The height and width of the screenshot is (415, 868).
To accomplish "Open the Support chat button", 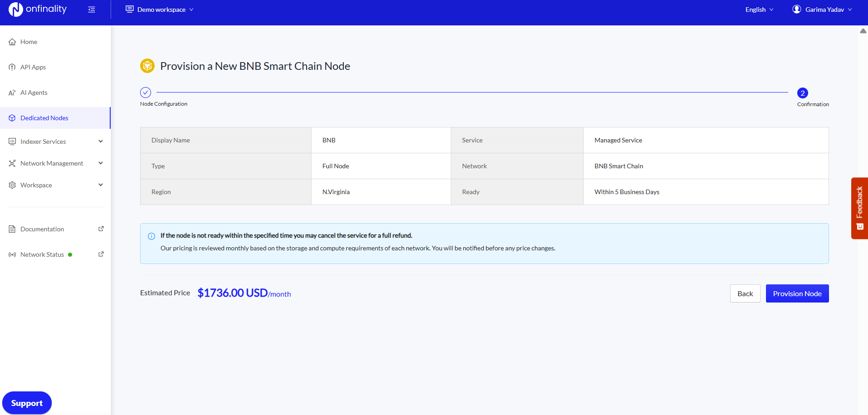I will (x=27, y=403).
